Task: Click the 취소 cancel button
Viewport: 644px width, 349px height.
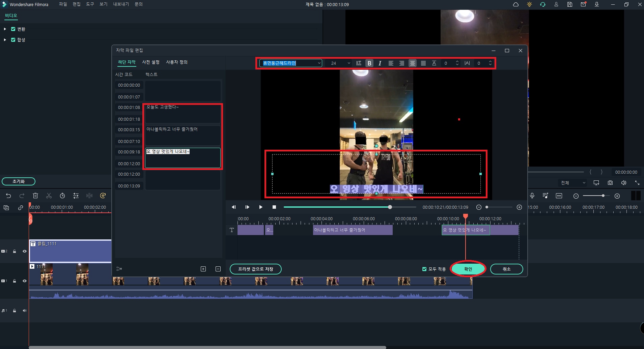Action: coord(507,269)
